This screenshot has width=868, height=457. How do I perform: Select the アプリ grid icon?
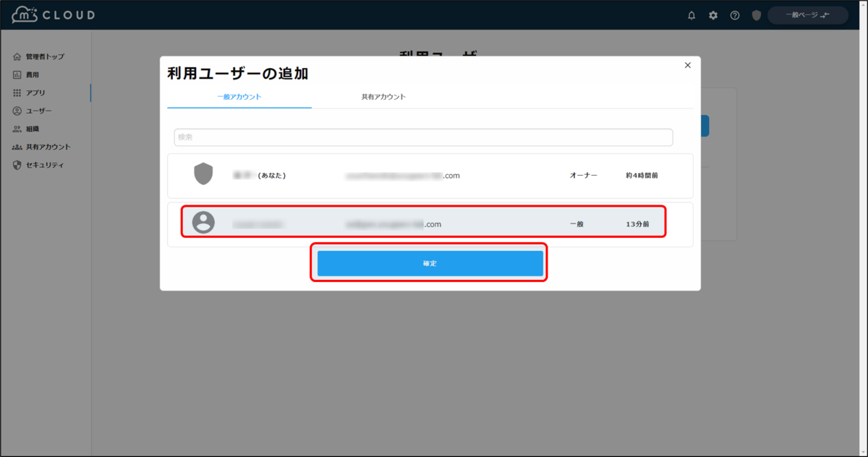click(x=16, y=92)
